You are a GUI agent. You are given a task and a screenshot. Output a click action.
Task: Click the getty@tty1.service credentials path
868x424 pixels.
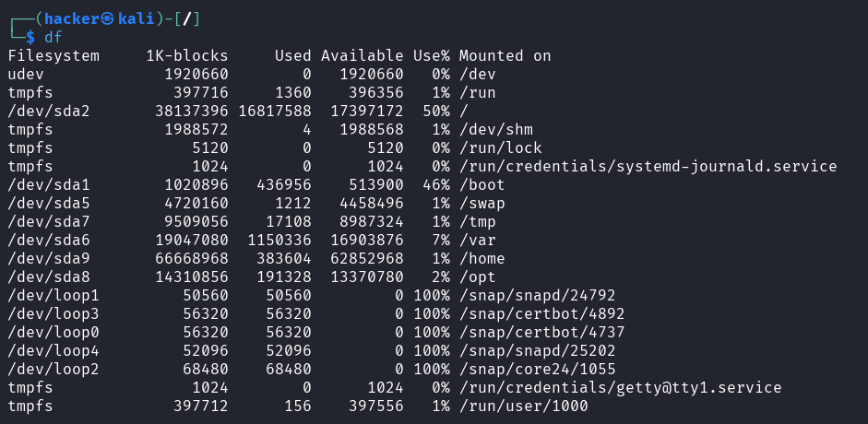point(620,387)
